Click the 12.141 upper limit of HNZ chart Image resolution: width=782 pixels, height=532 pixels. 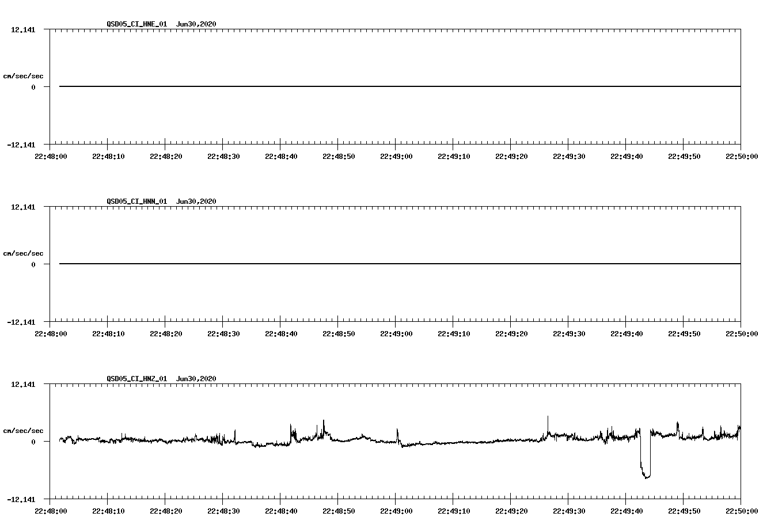[x=23, y=384]
